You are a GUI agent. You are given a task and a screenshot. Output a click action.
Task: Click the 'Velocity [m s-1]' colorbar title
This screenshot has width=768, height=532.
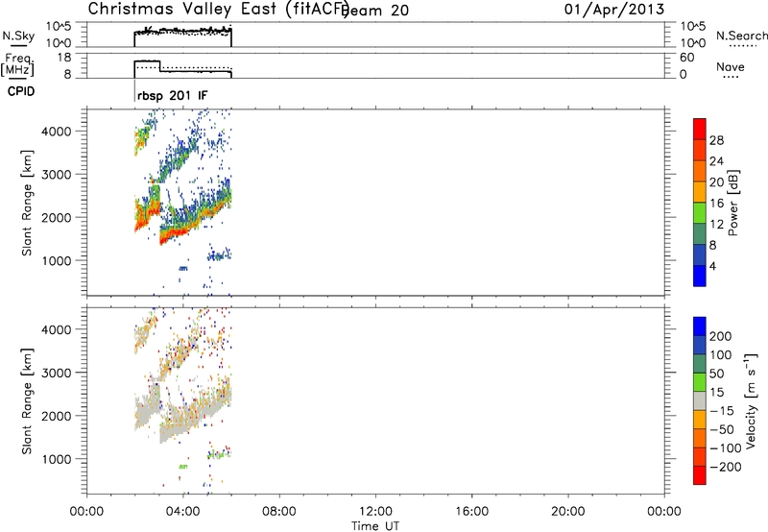click(751, 400)
